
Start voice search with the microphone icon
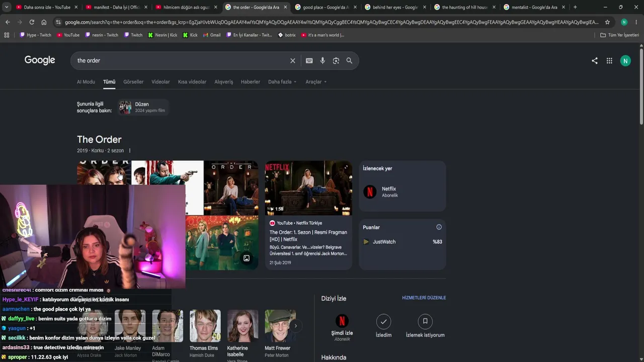click(x=323, y=61)
